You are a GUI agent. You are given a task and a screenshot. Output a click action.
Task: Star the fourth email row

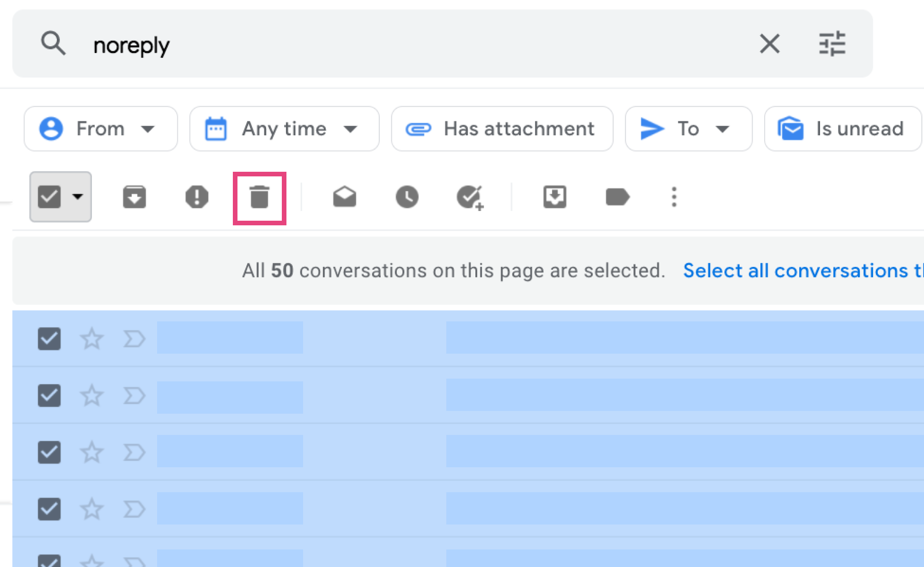click(x=91, y=509)
